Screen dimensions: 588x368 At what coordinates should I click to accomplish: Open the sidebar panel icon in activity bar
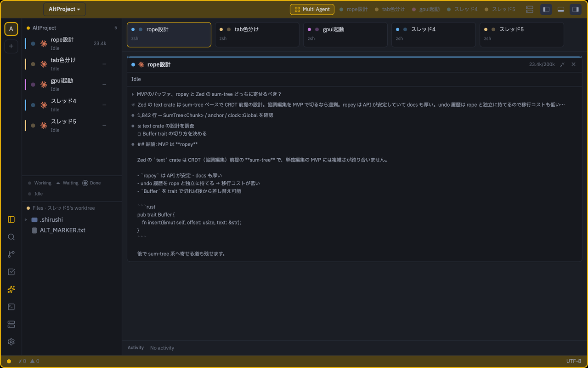point(11,219)
